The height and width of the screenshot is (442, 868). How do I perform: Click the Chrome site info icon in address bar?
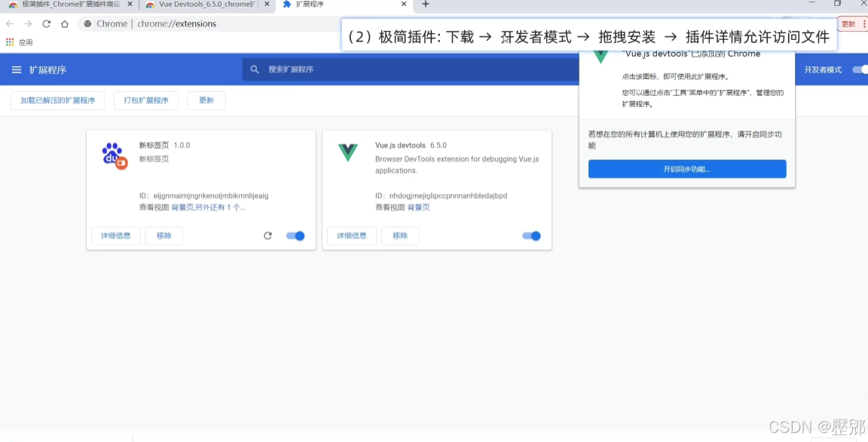tap(87, 24)
